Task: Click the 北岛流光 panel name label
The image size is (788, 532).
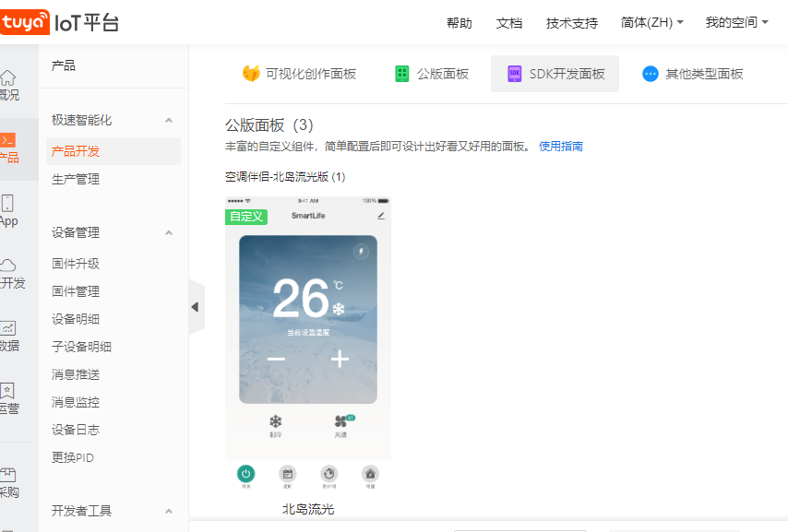Action: [308, 509]
